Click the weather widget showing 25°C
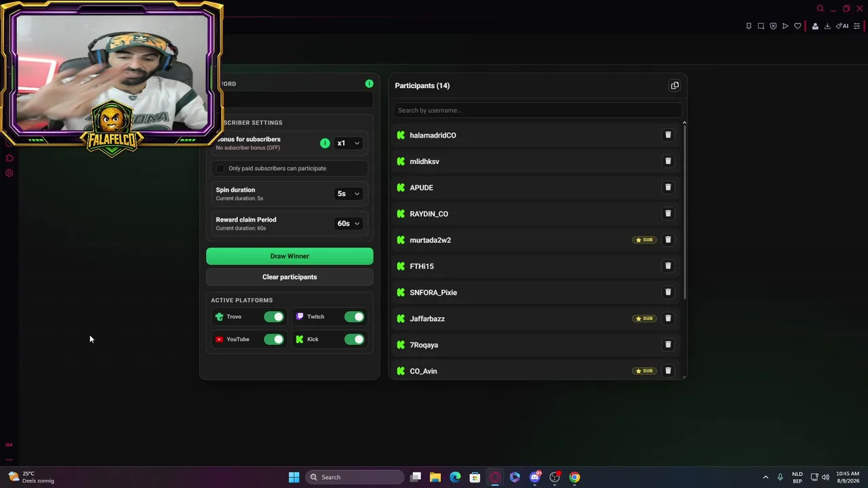This screenshot has height=488, width=868. (31, 477)
